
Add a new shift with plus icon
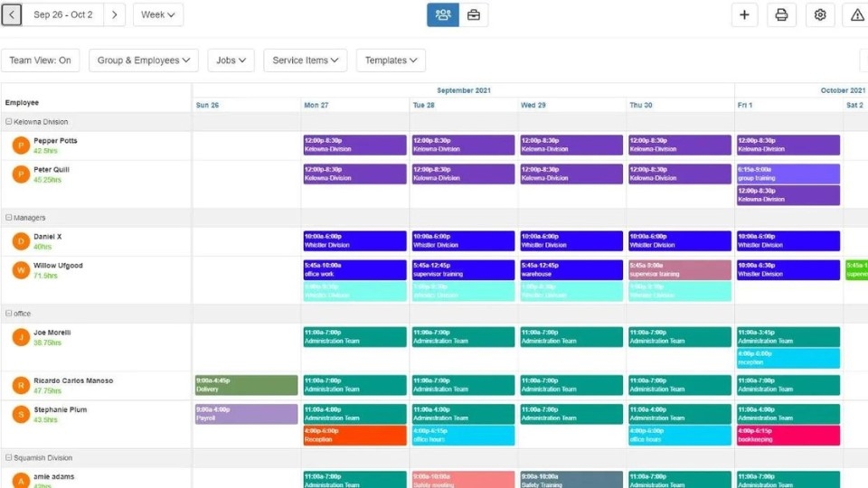pos(744,15)
